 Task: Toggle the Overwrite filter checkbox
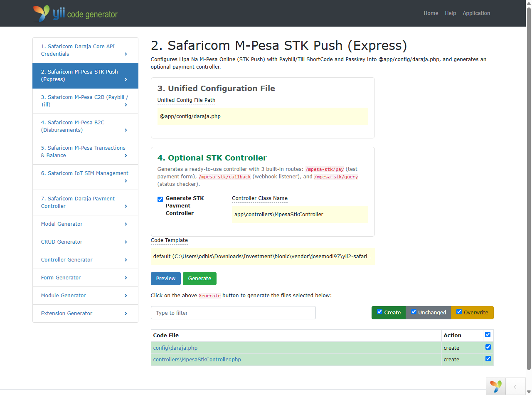pyautogui.click(x=459, y=312)
